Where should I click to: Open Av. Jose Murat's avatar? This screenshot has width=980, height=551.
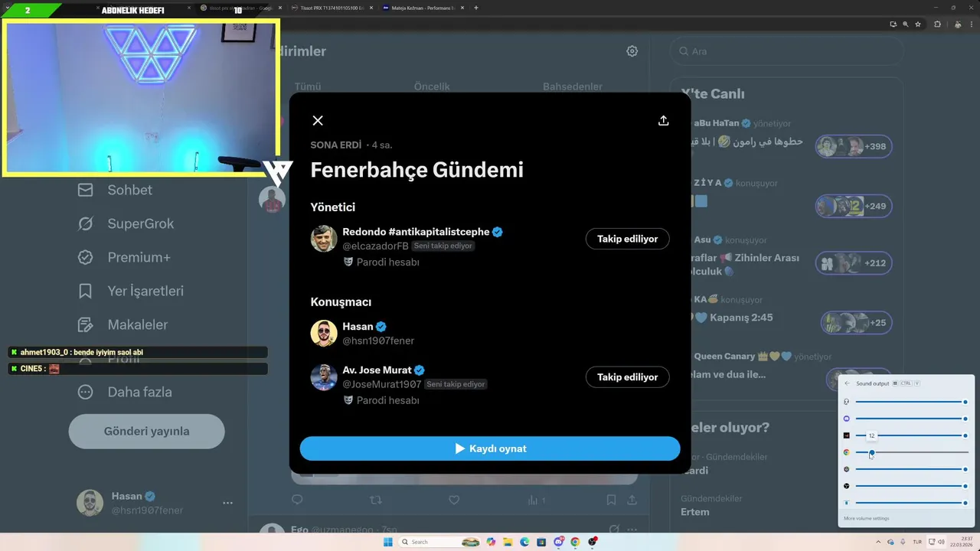pos(324,377)
